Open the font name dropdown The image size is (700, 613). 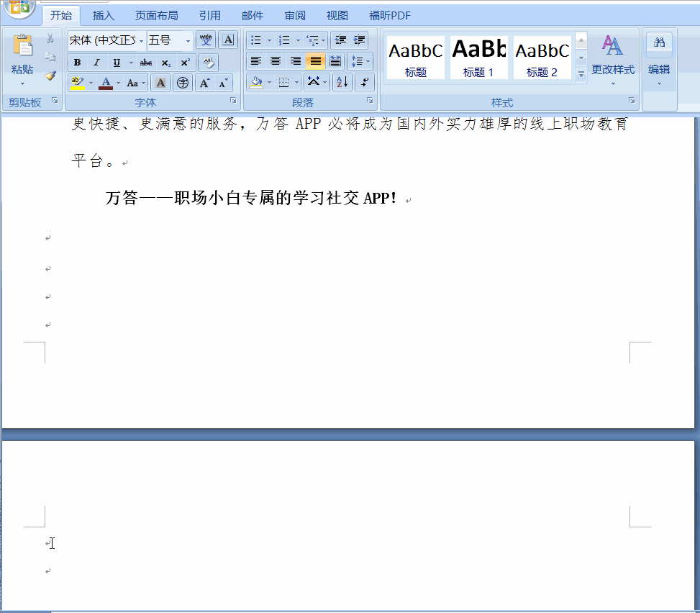141,40
